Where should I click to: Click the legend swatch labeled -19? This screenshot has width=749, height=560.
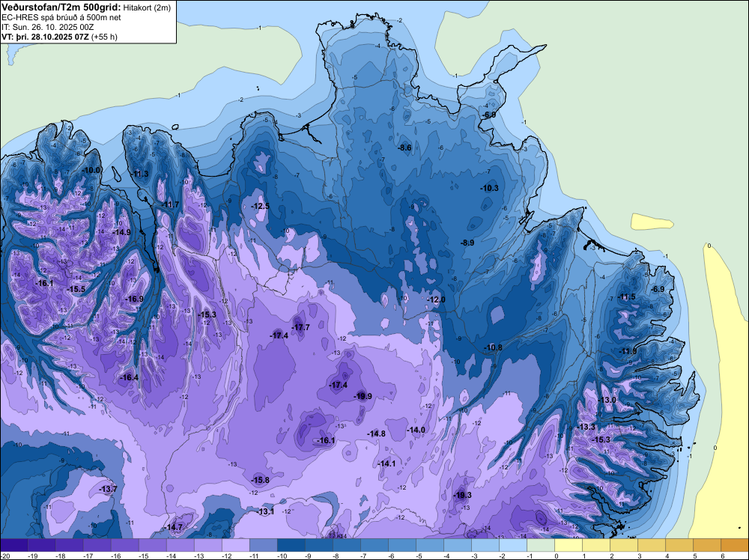41,545
